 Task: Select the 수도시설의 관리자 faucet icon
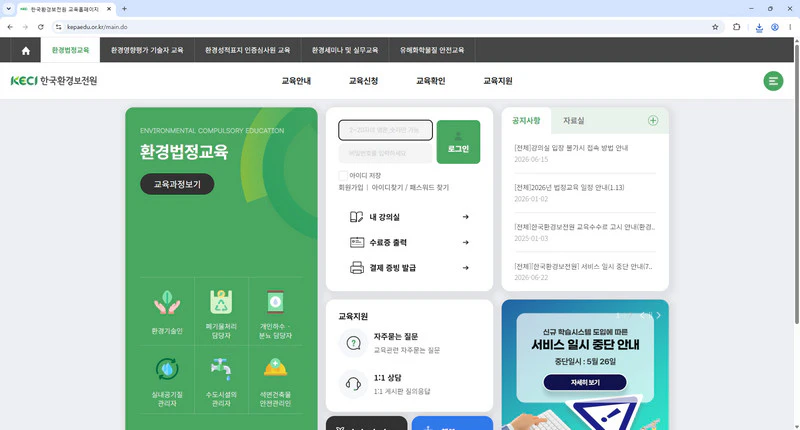[x=221, y=369]
